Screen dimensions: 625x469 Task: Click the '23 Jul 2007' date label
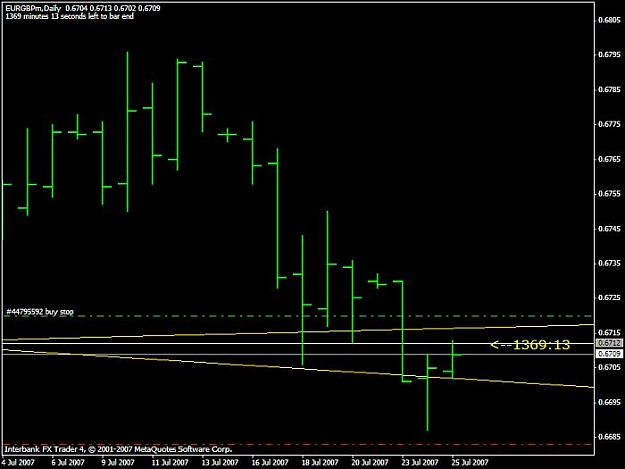tap(420, 463)
